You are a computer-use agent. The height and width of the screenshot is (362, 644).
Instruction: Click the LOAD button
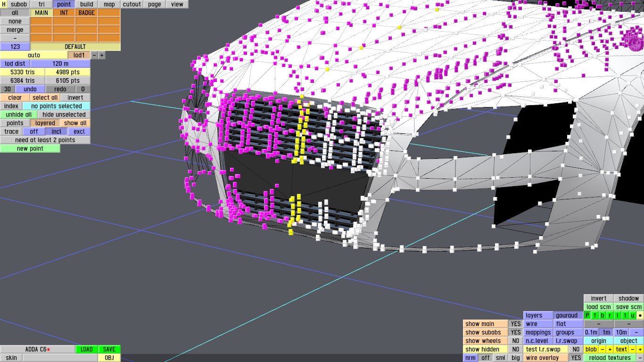[x=87, y=349]
